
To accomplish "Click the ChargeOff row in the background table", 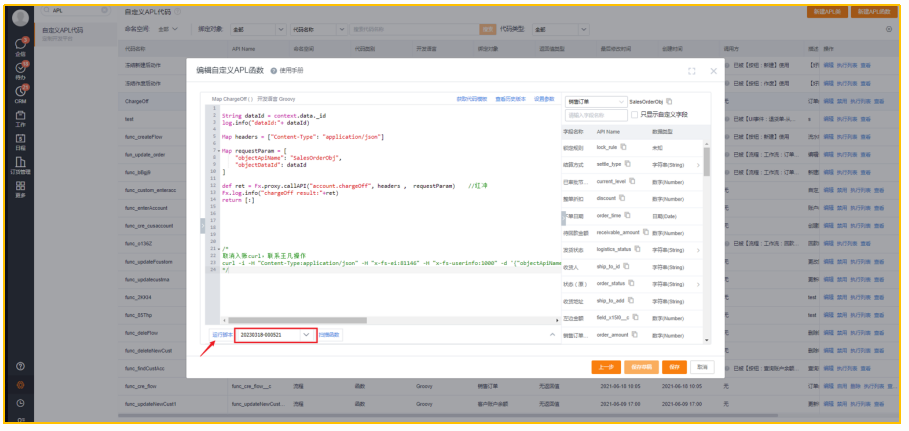I will pos(137,100).
